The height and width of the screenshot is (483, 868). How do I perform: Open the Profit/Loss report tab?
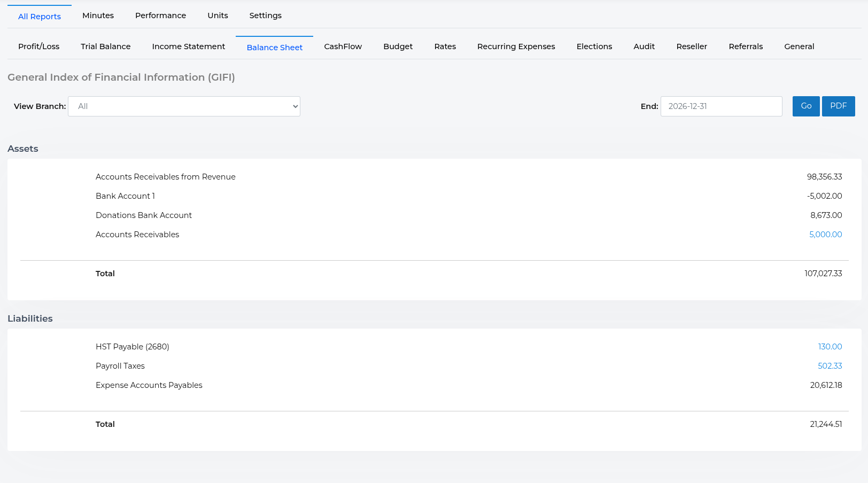(x=38, y=46)
